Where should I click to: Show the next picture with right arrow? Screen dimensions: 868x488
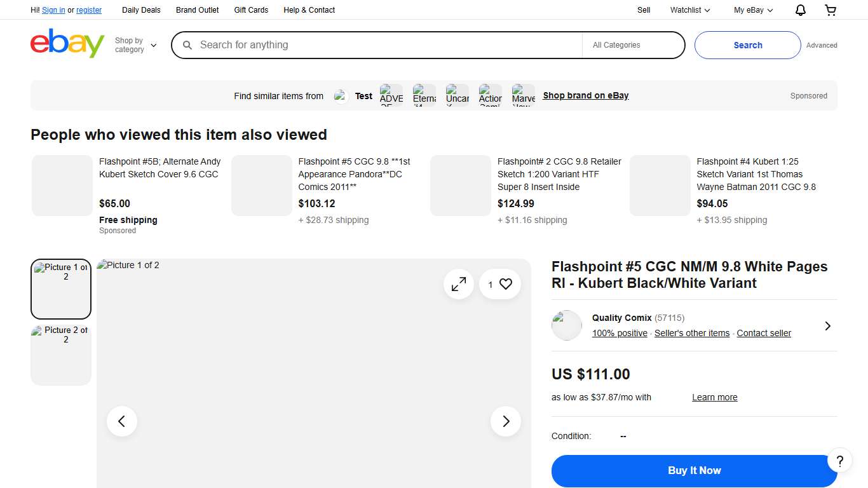[x=506, y=421]
